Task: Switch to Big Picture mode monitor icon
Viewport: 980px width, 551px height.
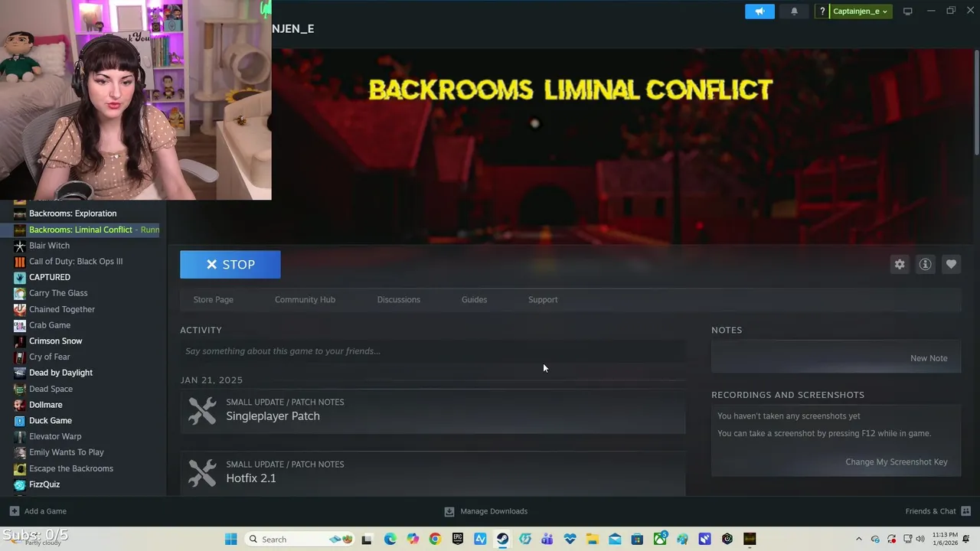Action: point(907,11)
